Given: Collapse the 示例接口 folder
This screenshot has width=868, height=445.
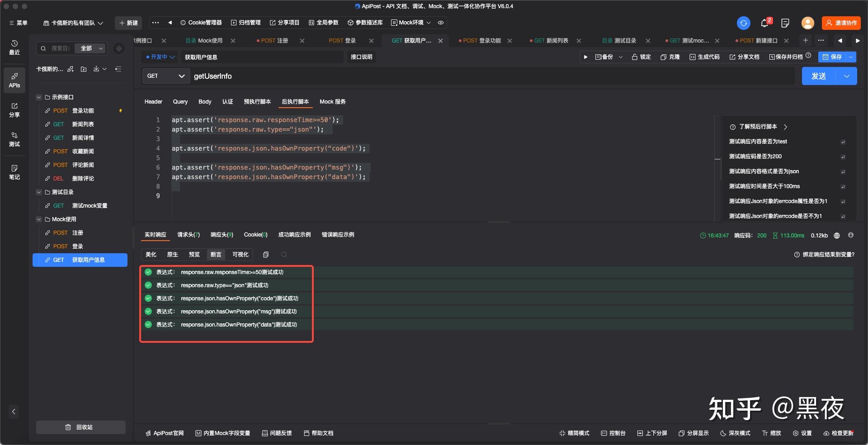Looking at the screenshot, I should [39, 97].
